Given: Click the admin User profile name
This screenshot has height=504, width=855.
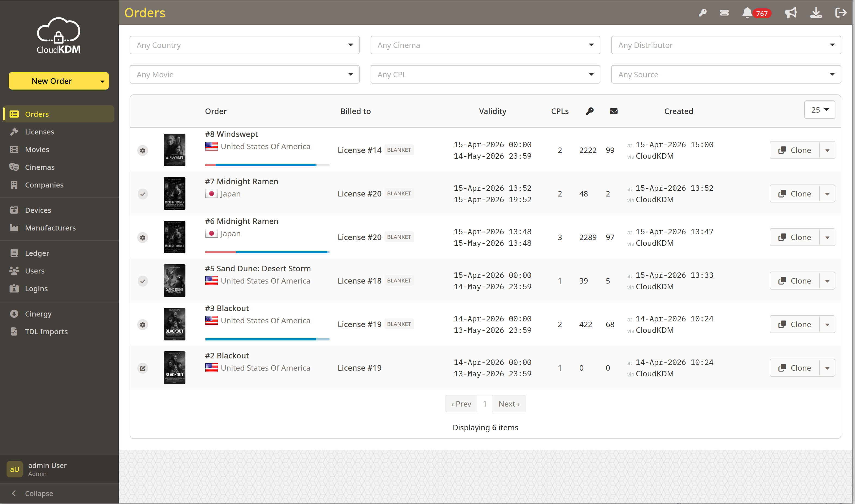Looking at the screenshot, I should pyautogui.click(x=47, y=465).
